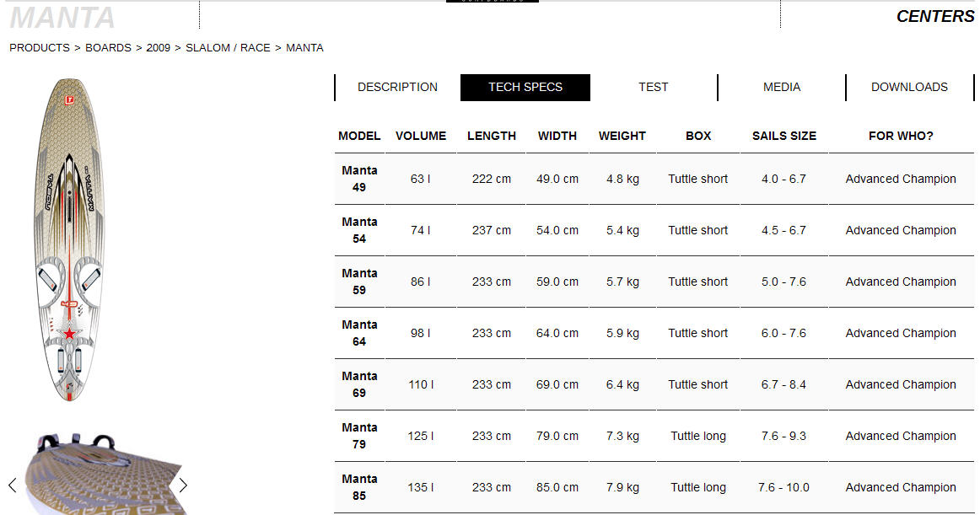The width and height of the screenshot is (980, 515).
Task: Click the 2009 breadcrumb link
Action: pyautogui.click(x=158, y=48)
